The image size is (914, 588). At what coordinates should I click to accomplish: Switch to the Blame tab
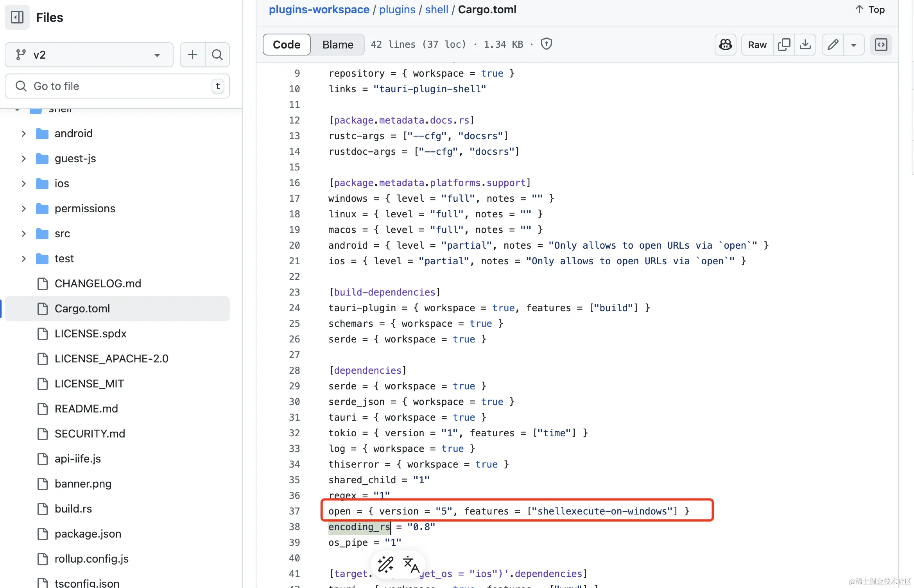pos(338,45)
